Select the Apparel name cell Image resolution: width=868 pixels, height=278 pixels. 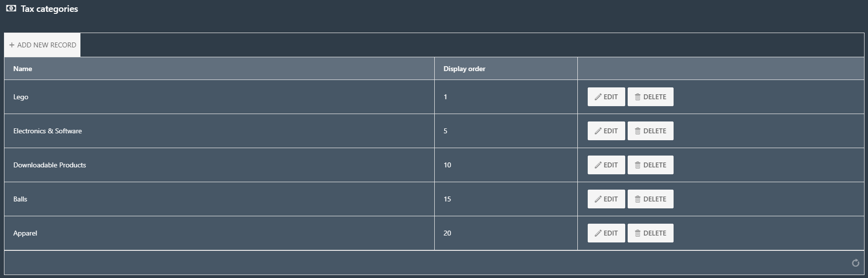point(219,233)
